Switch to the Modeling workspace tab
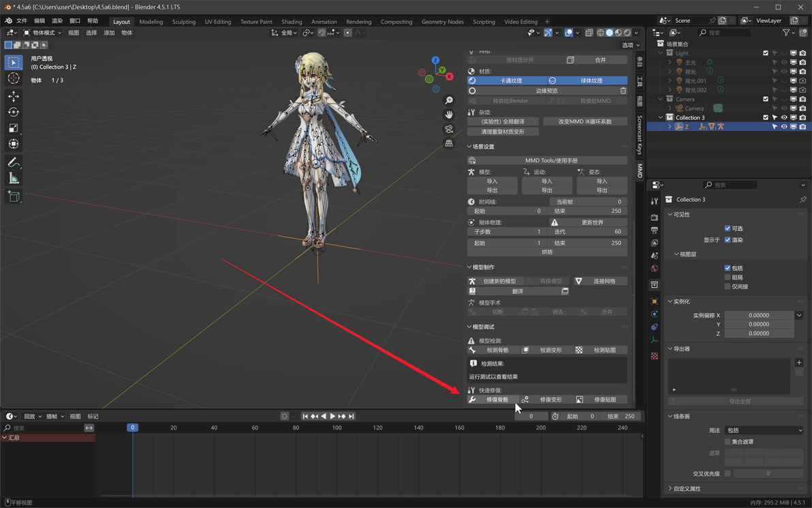812x508 pixels. (151, 22)
